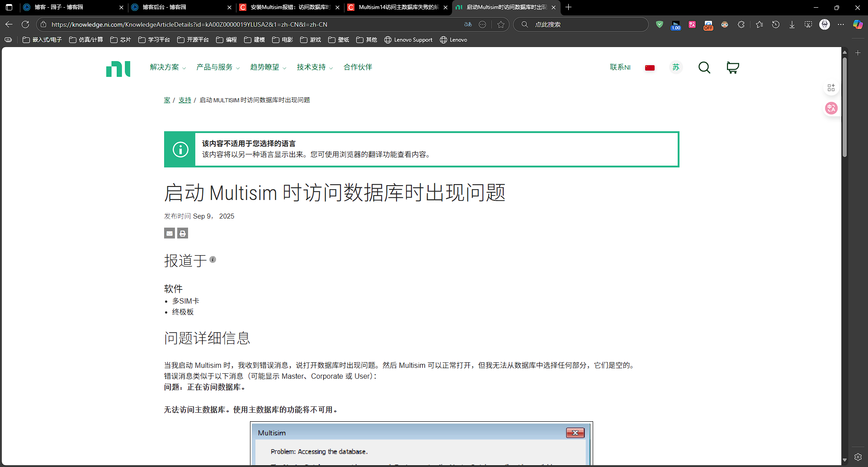Open the browser profile avatar
This screenshot has width=868, height=467.
click(x=825, y=24)
